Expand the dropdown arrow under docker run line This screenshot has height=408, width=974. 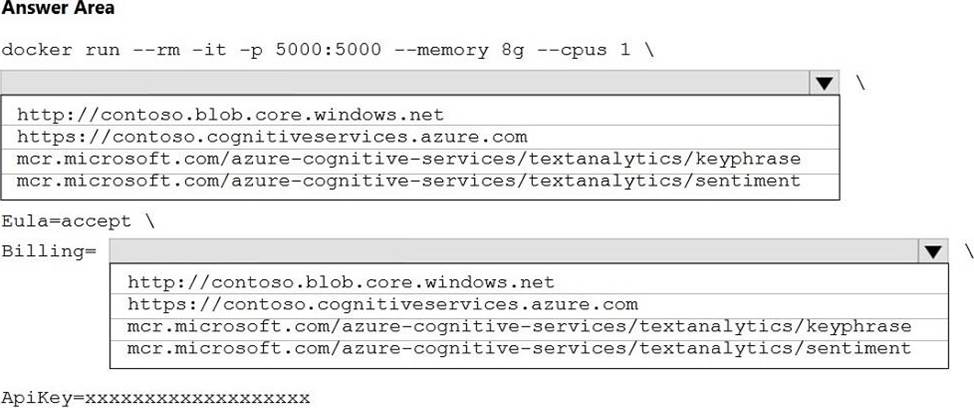click(x=823, y=83)
